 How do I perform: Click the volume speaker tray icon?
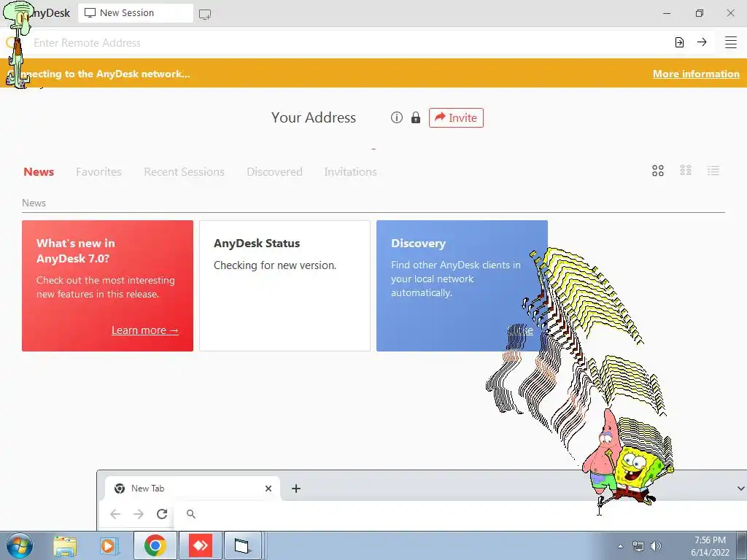click(656, 546)
